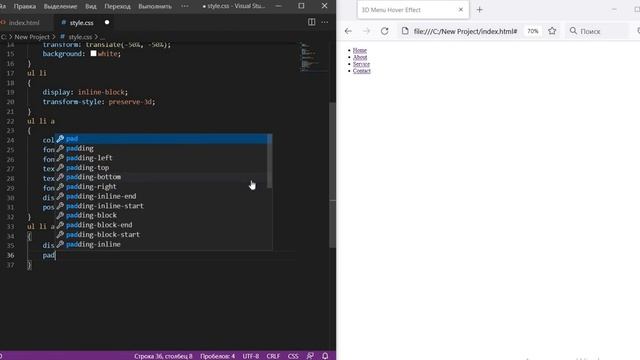This screenshot has height=360, width=640.
Task: Open the Переход menu
Action: (117, 6)
